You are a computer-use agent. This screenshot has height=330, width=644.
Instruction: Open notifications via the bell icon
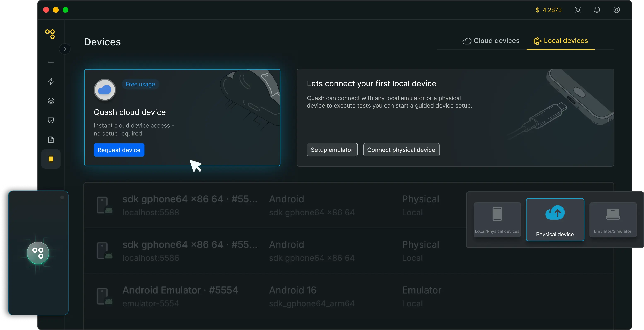[x=598, y=10]
